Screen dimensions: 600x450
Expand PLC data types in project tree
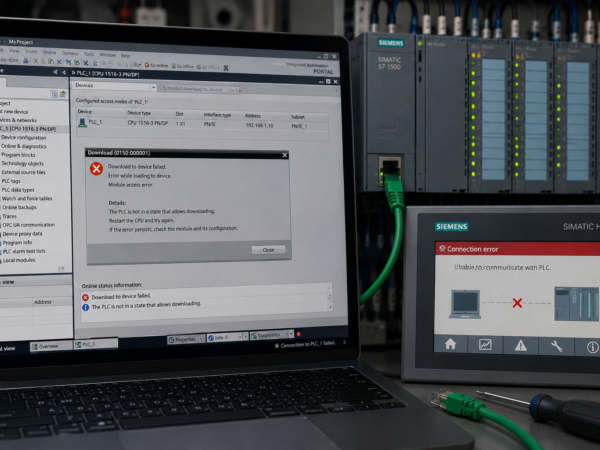click(18, 190)
